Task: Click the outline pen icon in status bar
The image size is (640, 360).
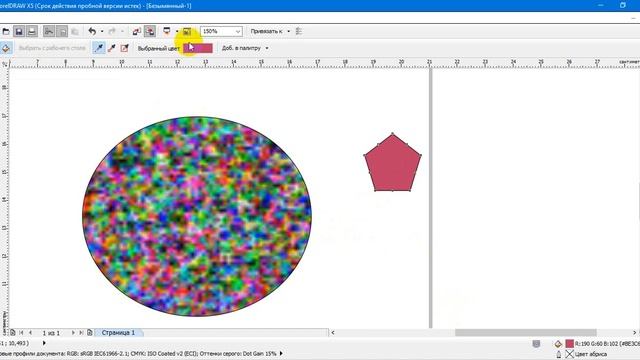Action: (559, 354)
